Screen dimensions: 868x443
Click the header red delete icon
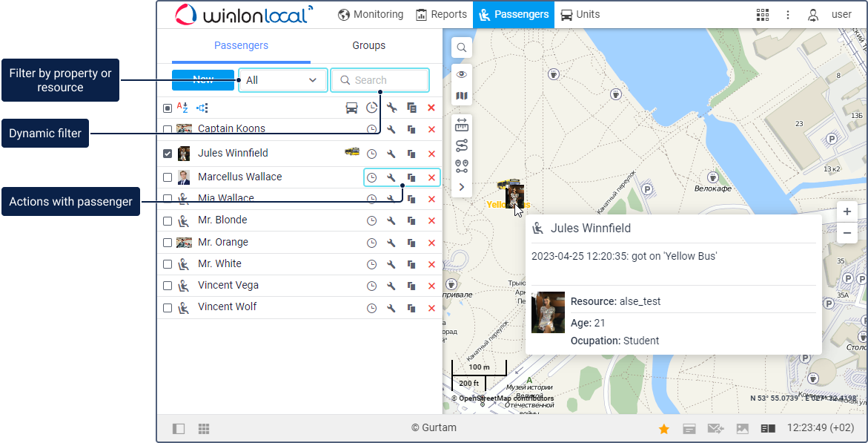coord(432,108)
